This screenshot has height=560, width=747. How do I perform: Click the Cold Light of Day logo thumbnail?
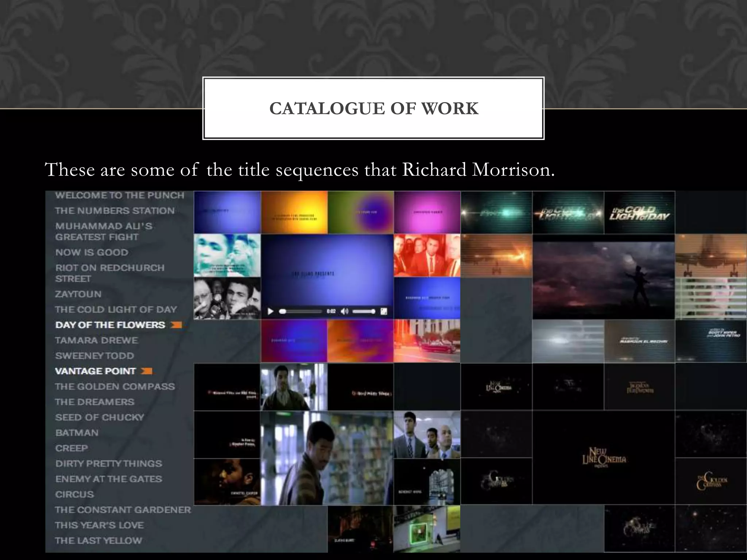[639, 213]
